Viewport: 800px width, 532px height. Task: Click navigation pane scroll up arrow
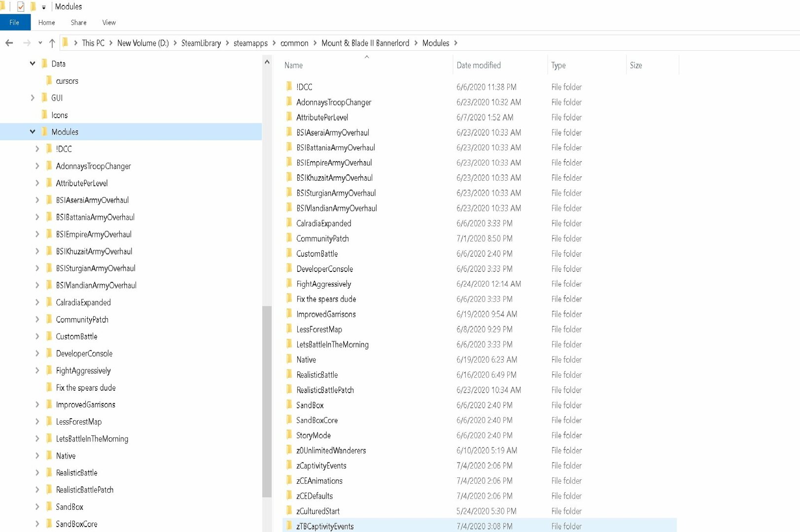[x=267, y=62]
